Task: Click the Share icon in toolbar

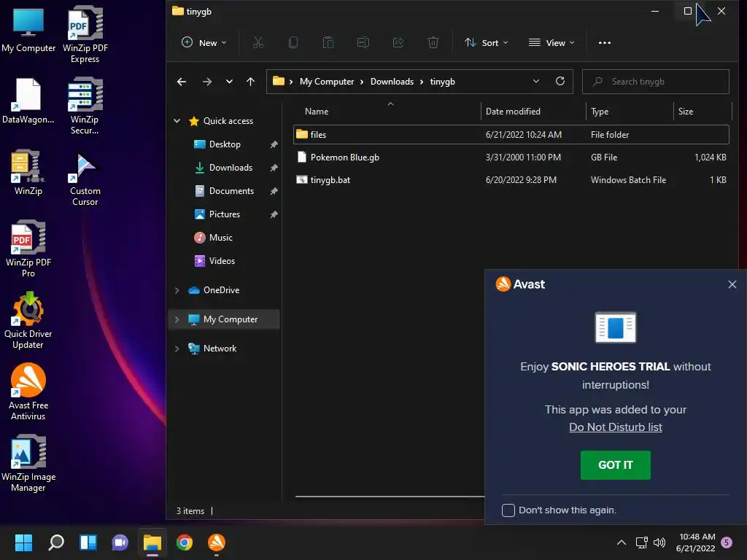Action: 398,43
